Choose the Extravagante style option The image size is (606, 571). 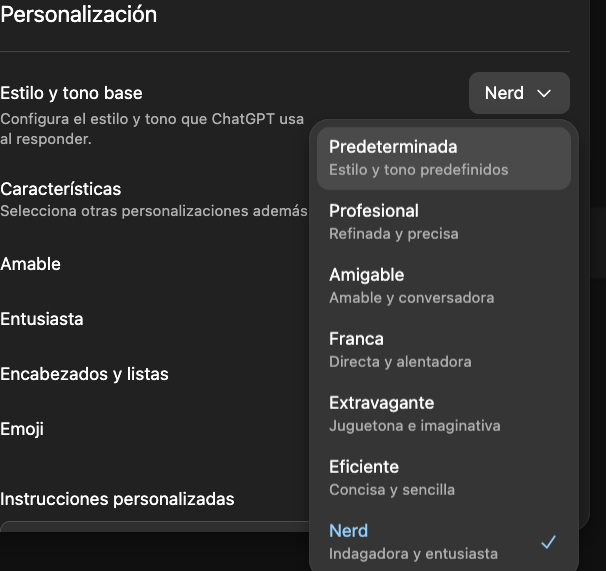444,414
